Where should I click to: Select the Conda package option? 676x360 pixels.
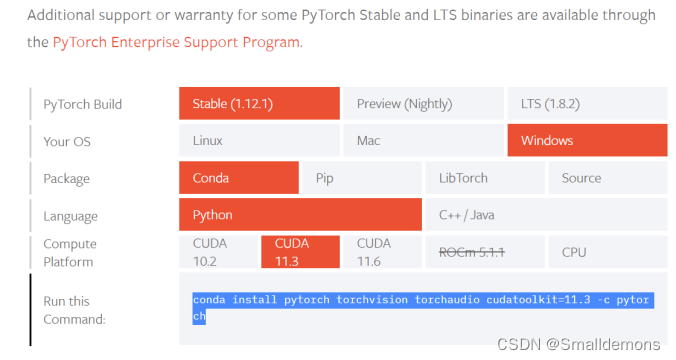pos(239,178)
